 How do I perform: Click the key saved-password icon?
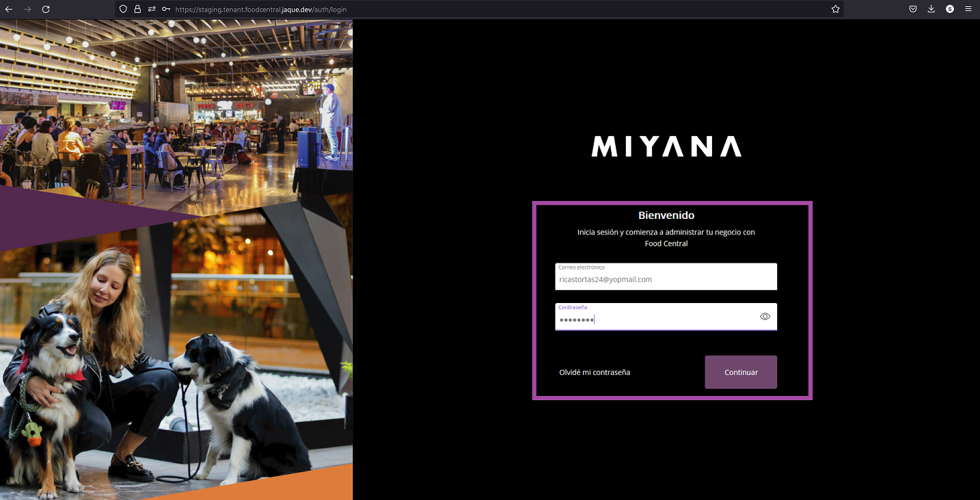click(x=166, y=10)
